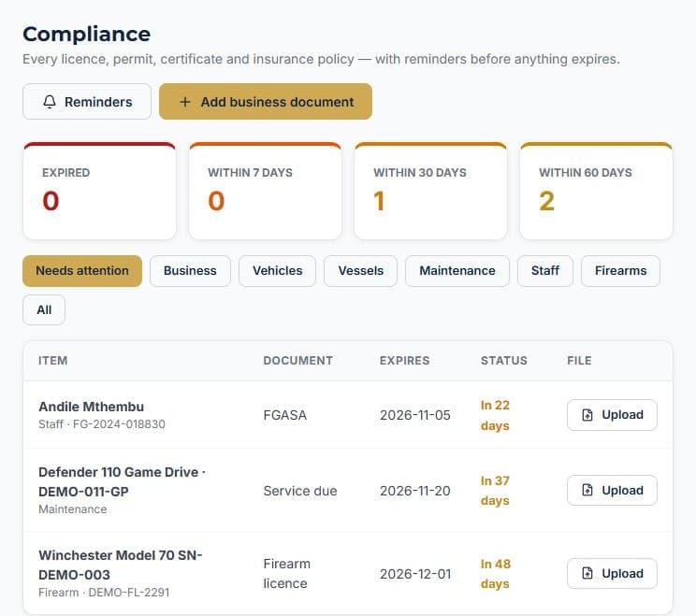The height and width of the screenshot is (616, 696).
Task: Switch to the Maintenance filter tab
Action: (x=457, y=271)
